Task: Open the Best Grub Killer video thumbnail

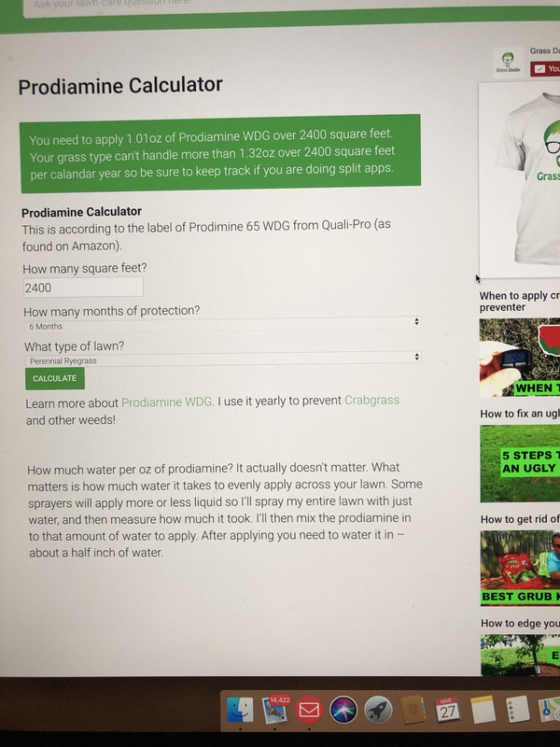Action: 520,568
